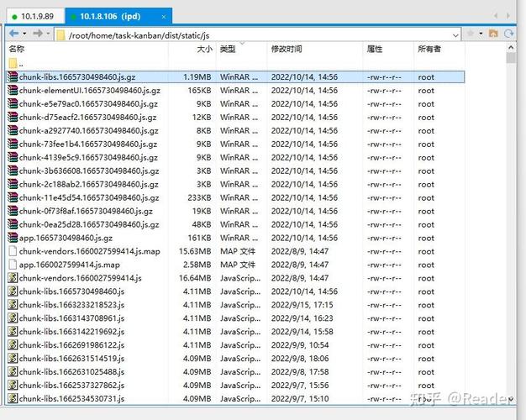Select chunk-elementUI.1665730498460.js.gz archive icon
This screenshot has width=526, height=420.
tap(13, 90)
